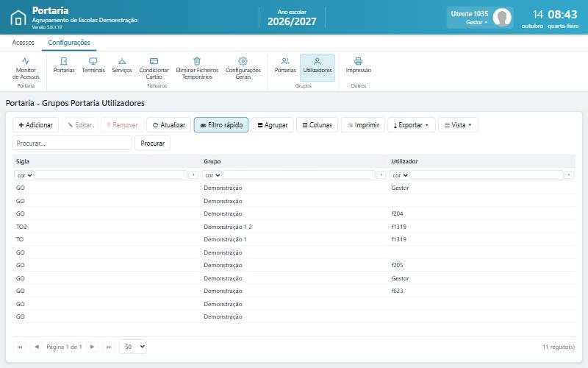
Task: Select Eliminar Ficheiros Temporários
Action: click(x=197, y=68)
